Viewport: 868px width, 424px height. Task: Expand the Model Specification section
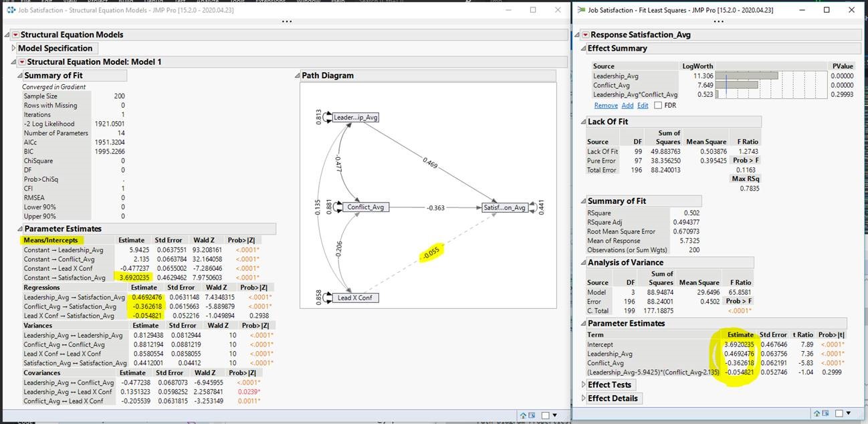(13, 48)
